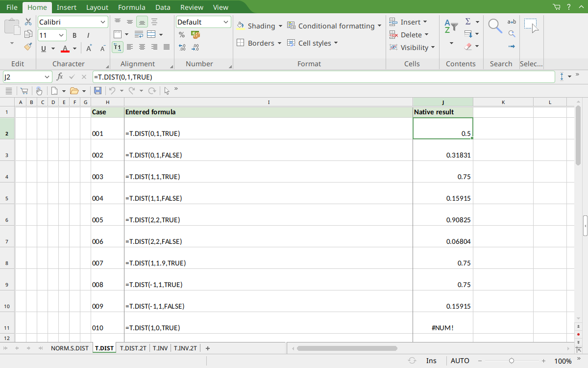This screenshot has height=368, width=588.
Task: Toggle bottom vertical alignment
Action: point(142,22)
